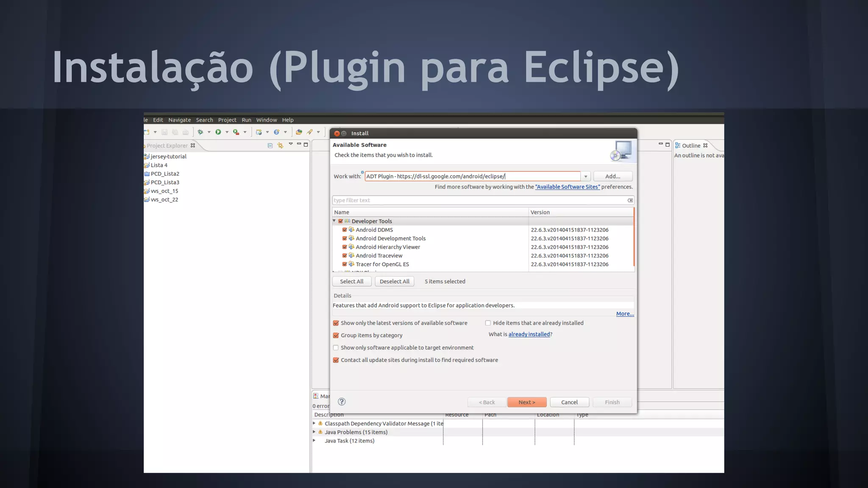Click the Add... button
Viewport: 868px width, 488px height.
coord(613,176)
